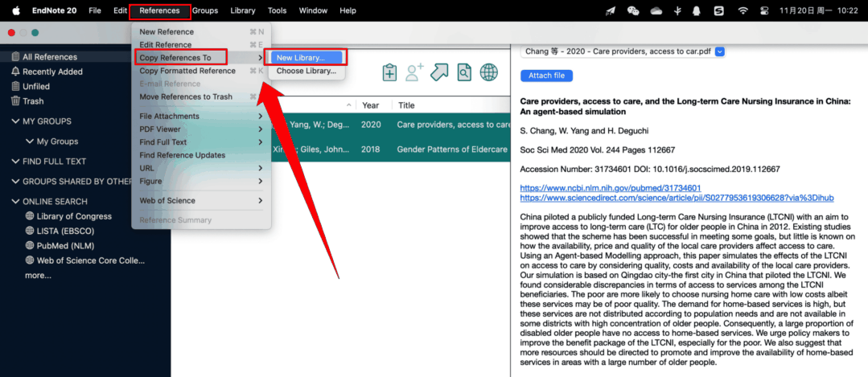Click the online search globe icon
Screen dimensions: 868x377
(x=488, y=72)
